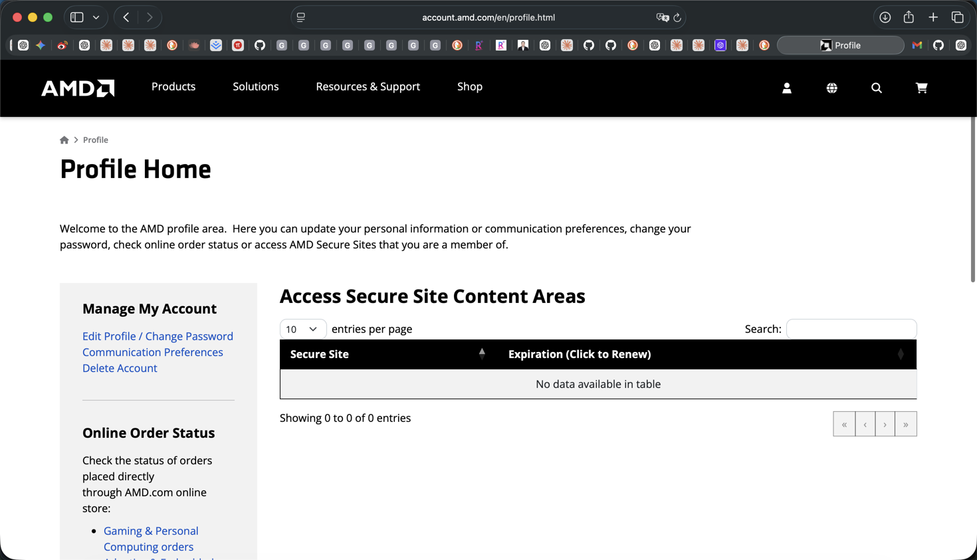The image size is (977, 560).
Task: Click the Profile breadcrumb text
Action: coord(96,140)
